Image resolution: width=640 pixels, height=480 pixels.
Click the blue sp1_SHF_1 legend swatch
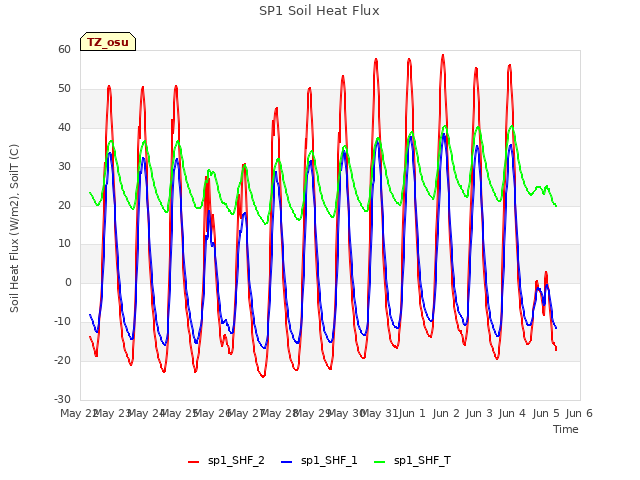click(287, 462)
